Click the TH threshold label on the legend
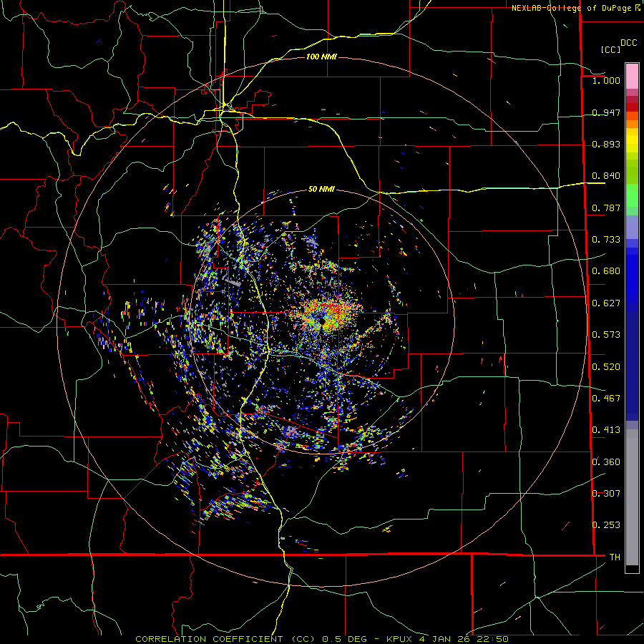Viewport: 644px width, 644px height. pos(615,557)
